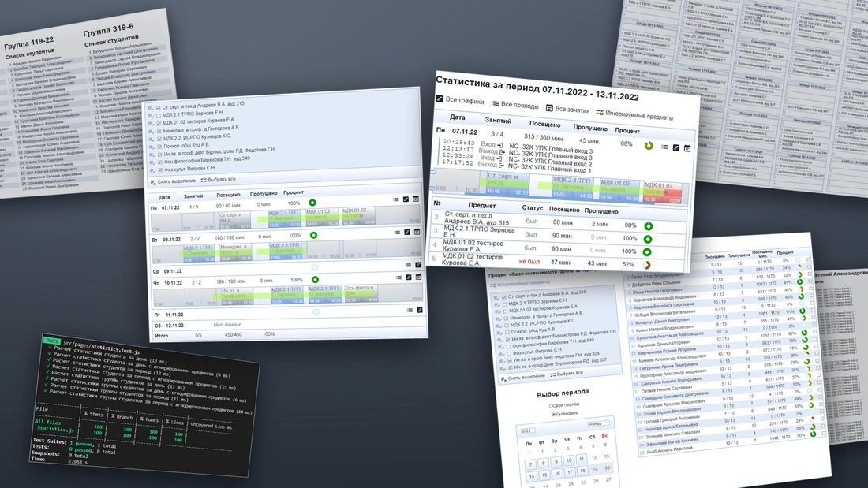Screen dimensions: 868x488
Task: Toggle 'Менеджм. в проф. д Григорова А.В.' checkbox in weekly panel
Action: tap(159, 132)
